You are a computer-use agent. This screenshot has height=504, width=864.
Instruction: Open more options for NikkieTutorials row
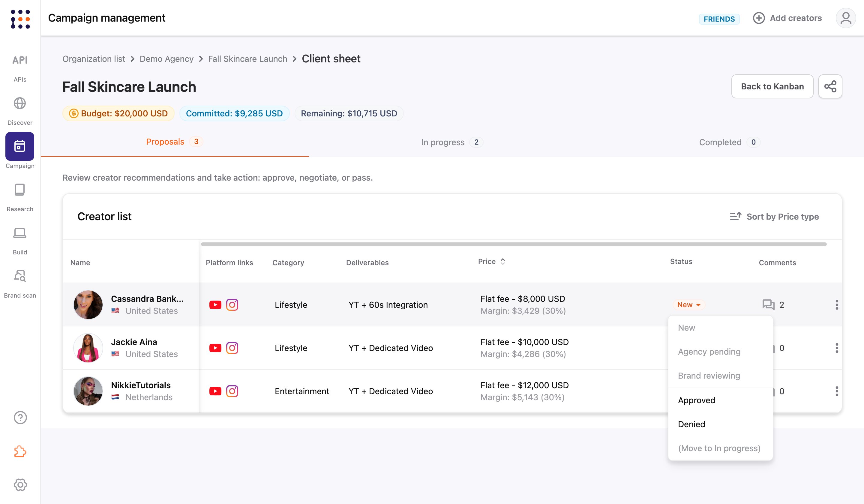(x=837, y=391)
